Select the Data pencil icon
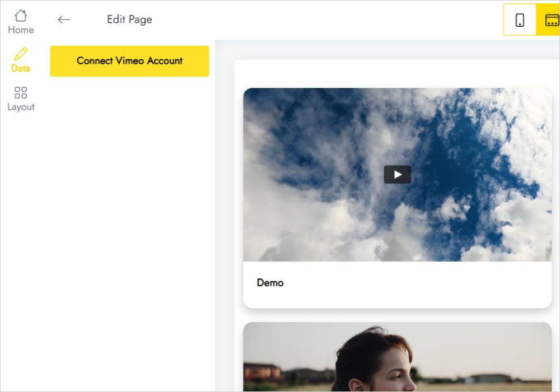 tap(21, 54)
